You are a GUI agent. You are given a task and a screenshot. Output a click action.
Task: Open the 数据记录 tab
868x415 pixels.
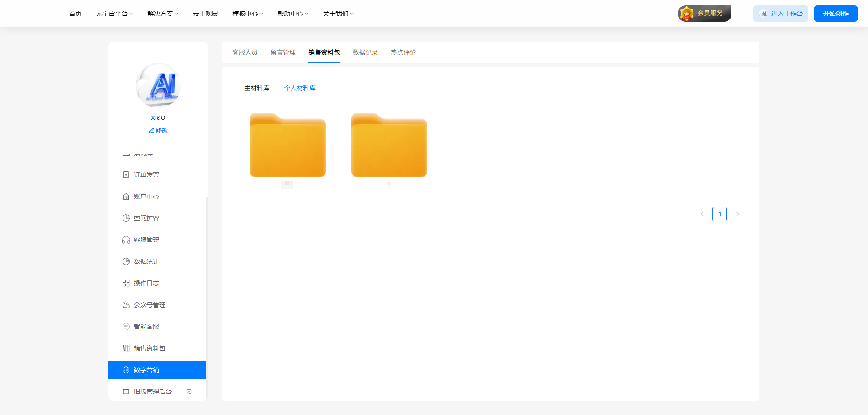tap(365, 52)
